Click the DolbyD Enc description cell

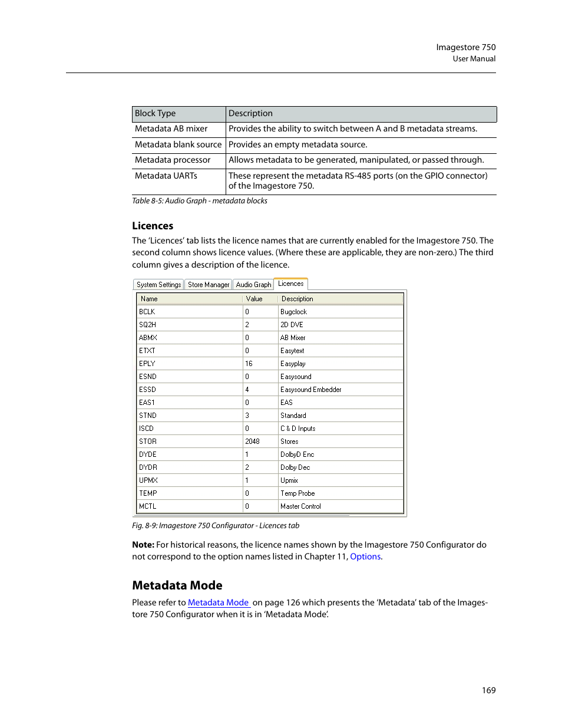point(340,454)
